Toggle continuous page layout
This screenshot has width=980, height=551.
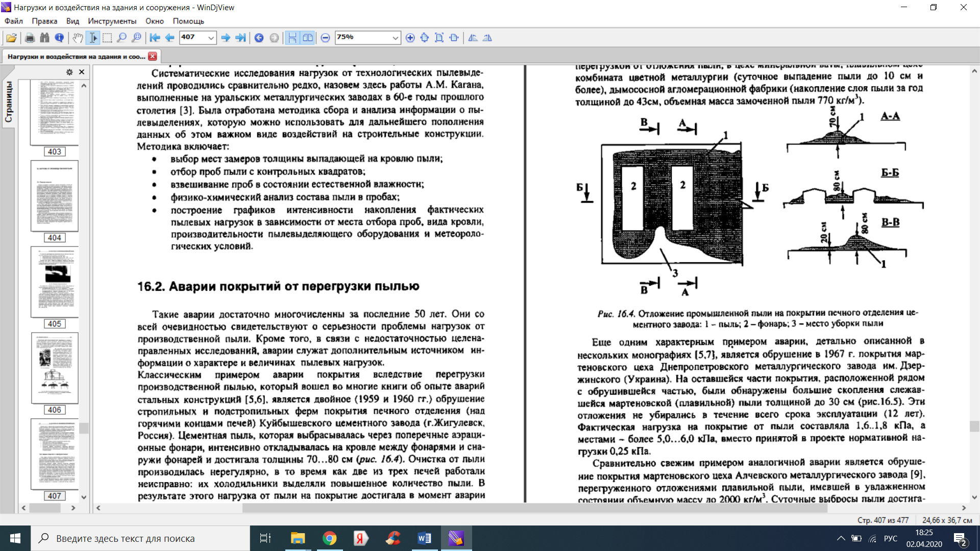[x=292, y=38]
